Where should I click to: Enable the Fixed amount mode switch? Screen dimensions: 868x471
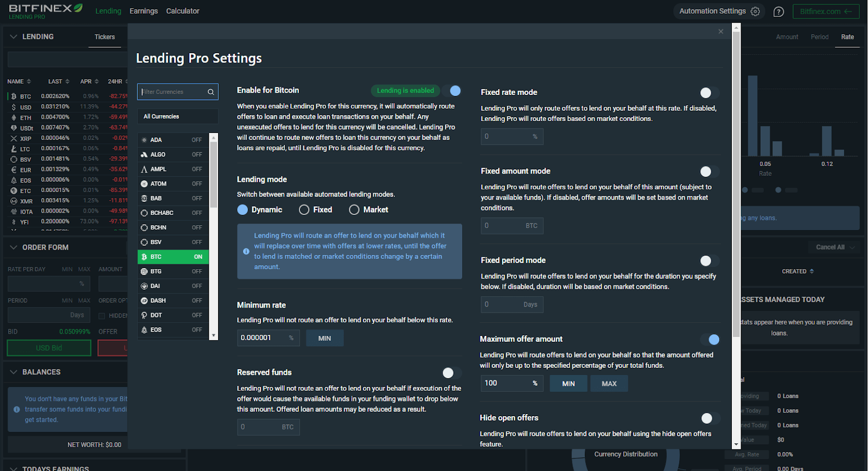coord(710,171)
